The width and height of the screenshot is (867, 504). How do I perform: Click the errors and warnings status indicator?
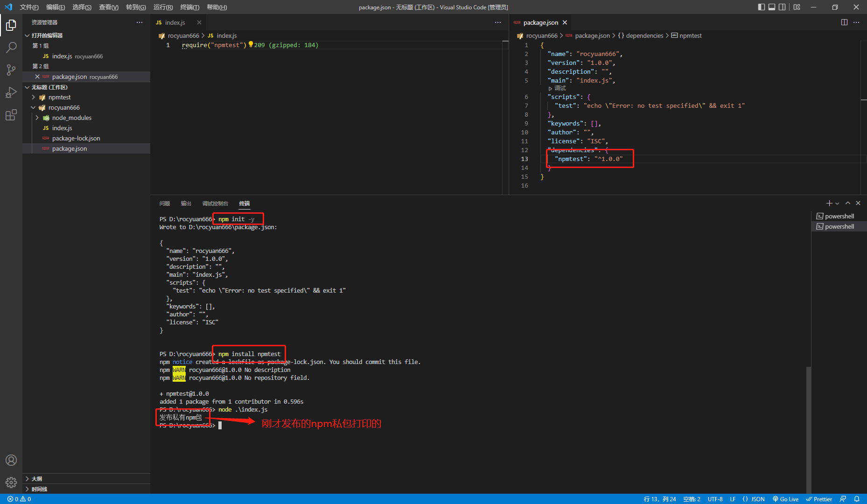19,499
